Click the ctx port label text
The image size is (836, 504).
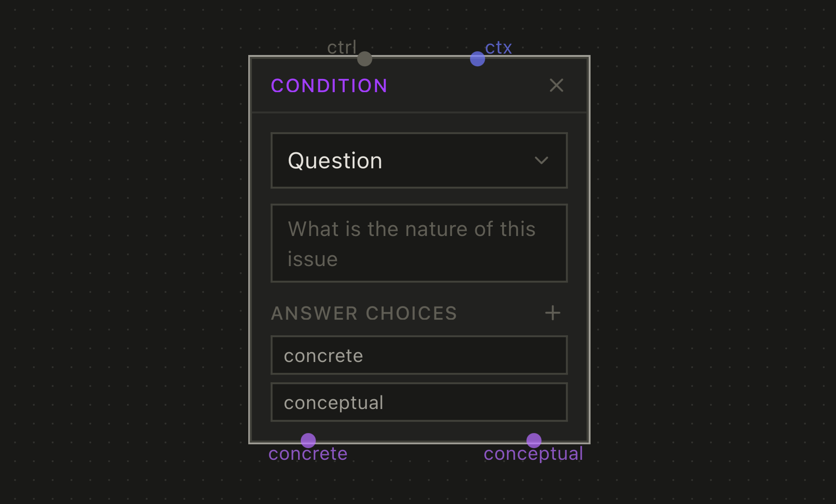point(498,47)
